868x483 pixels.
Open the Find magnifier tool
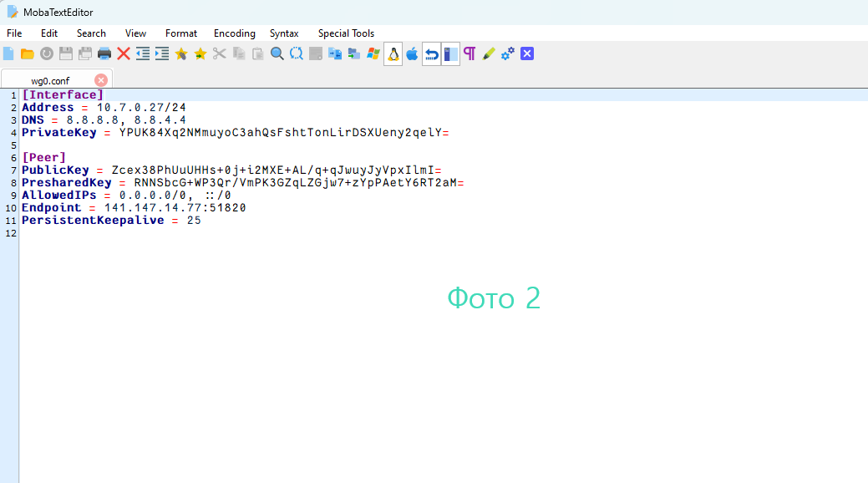(x=277, y=53)
